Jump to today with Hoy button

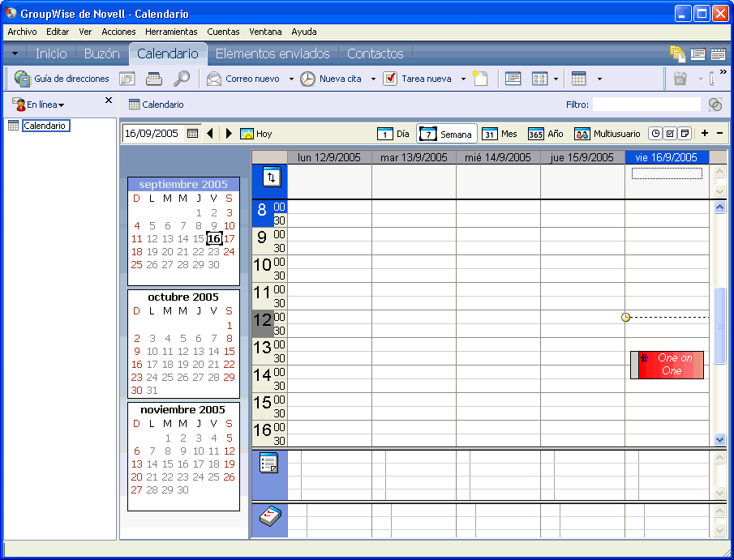[256, 134]
